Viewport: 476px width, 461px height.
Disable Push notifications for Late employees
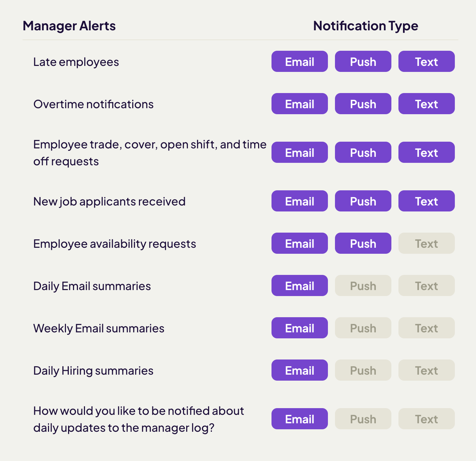click(363, 61)
